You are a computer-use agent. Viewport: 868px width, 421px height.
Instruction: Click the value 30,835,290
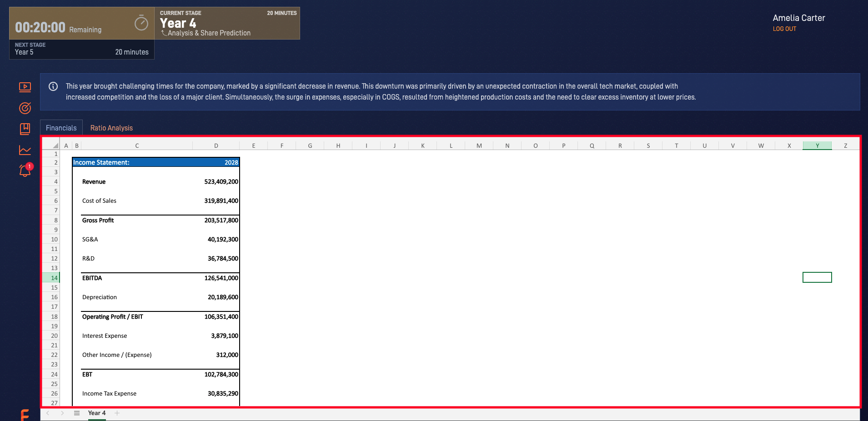coord(223,394)
